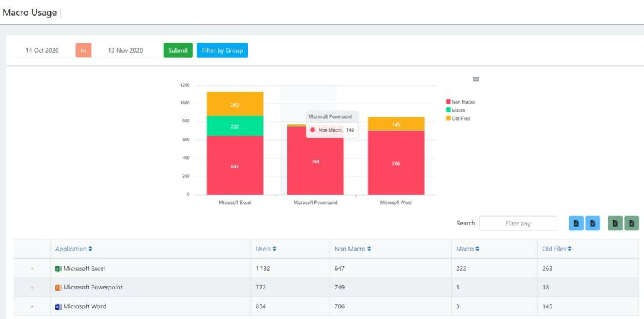Screen dimensions: 644x319
Task: Expand the Microsoft Word row
Action: coord(32,306)
